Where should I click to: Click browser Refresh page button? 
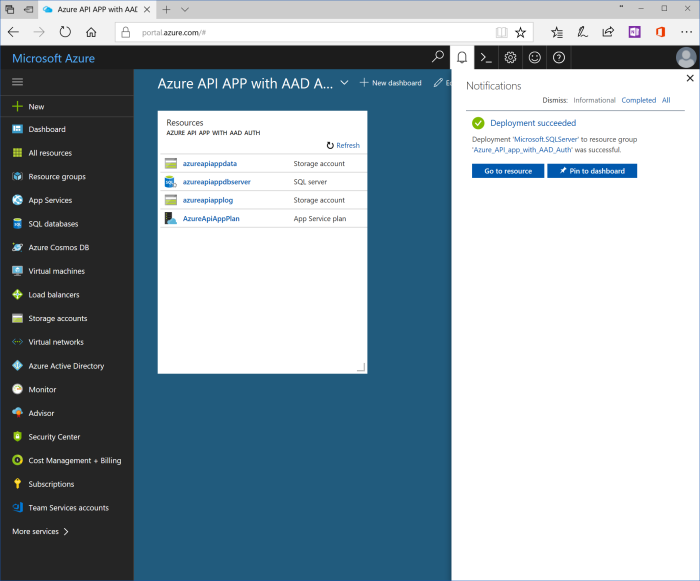pos(65,32)
